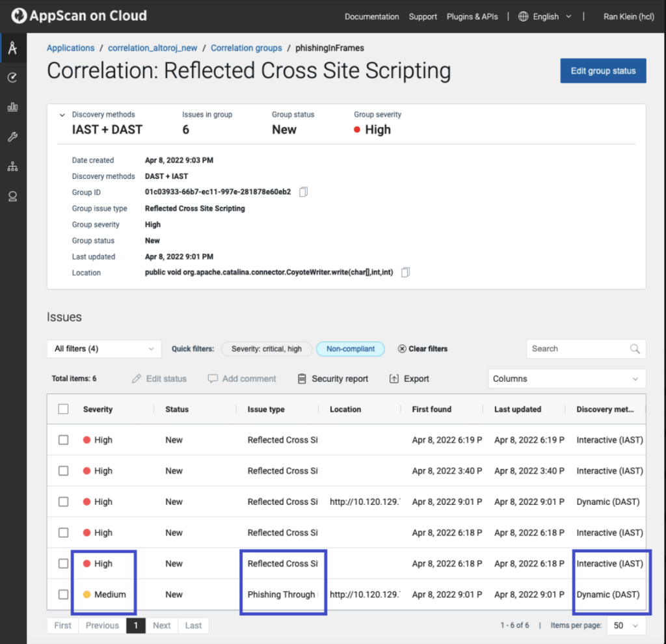
Task: Copy the Group ID to clipboard
Action: [x=303, y=192]
